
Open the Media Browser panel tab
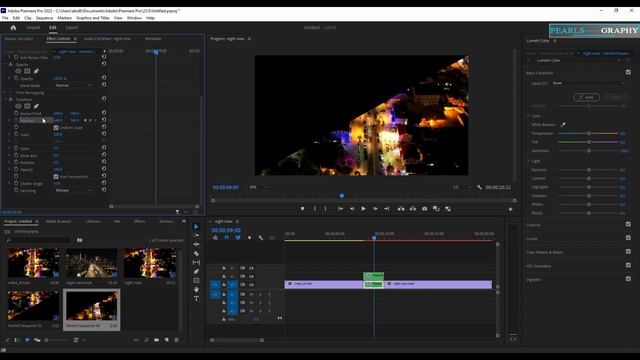(58, 221)
